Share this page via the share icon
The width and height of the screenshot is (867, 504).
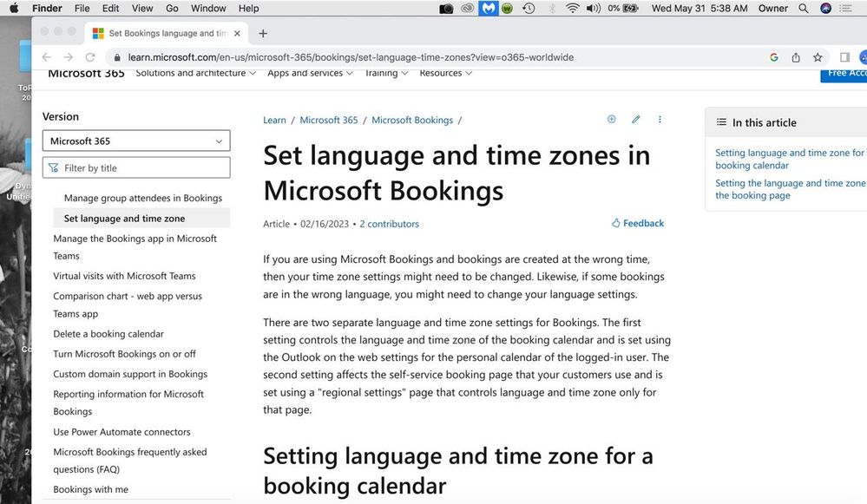tap(796, 57)
